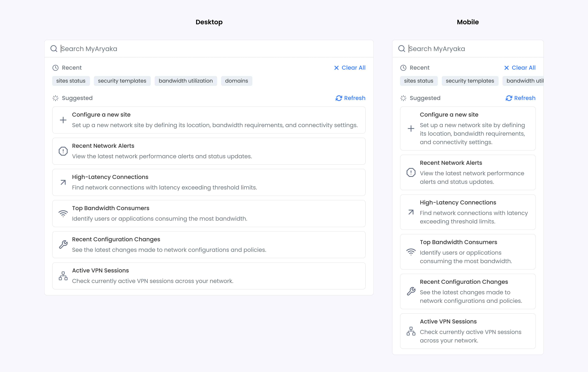Select the sites status recent search chip
This screenshot has width=588, height=372.
(71, 81)
